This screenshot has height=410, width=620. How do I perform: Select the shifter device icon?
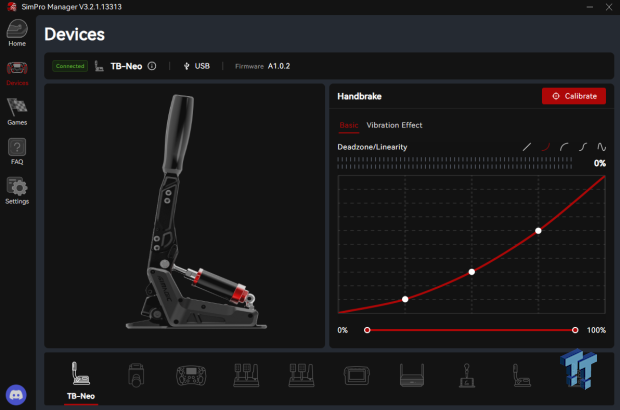pyautogui.click(x=467, y=375)
